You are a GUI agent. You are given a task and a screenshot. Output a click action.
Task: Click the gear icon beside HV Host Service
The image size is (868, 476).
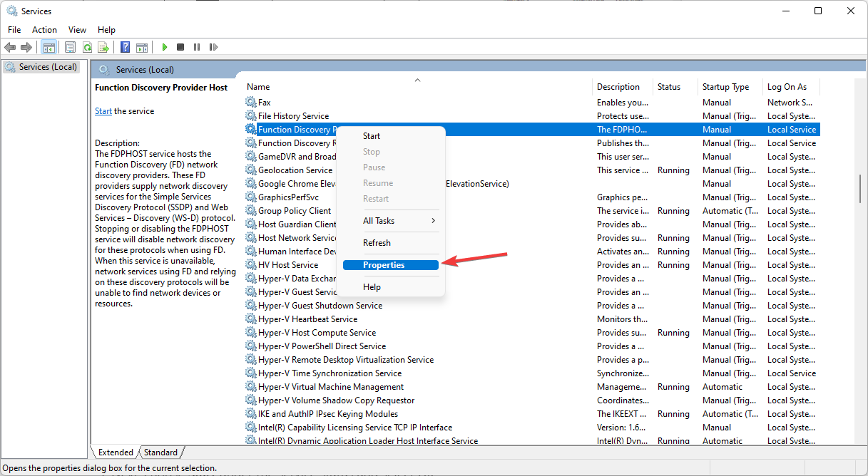[x=250, y=265]
